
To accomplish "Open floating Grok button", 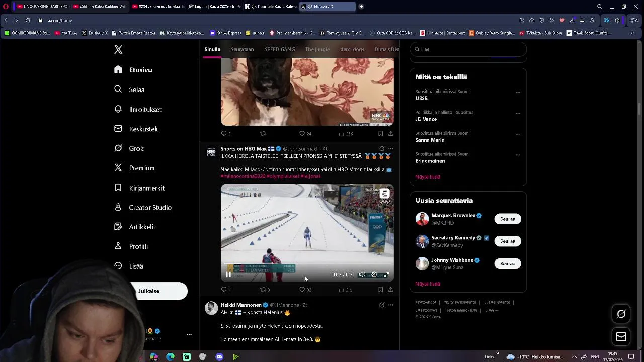I will pyautogui.click(x=621, y=314).
